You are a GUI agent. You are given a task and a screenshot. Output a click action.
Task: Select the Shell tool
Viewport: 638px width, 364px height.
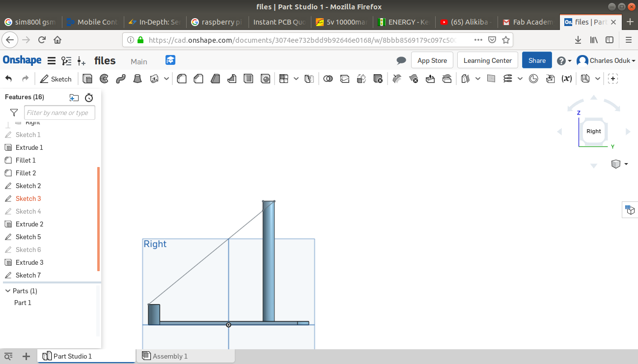249,79
